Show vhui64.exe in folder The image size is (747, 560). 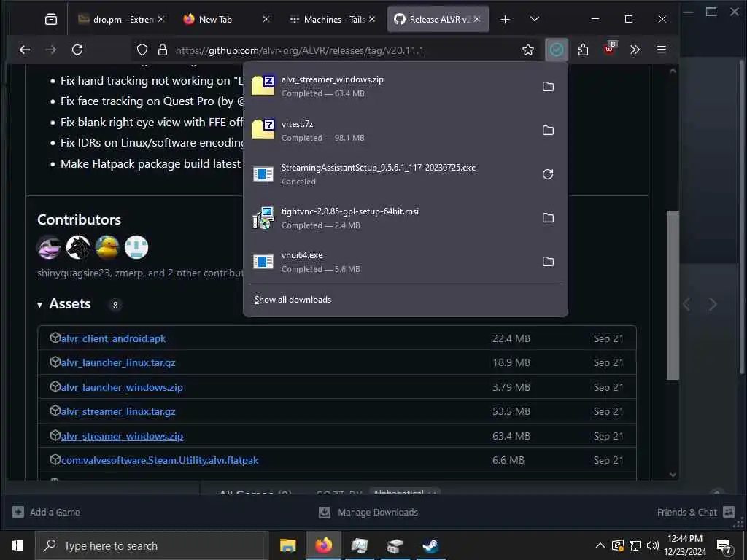[x=548, y=262]
